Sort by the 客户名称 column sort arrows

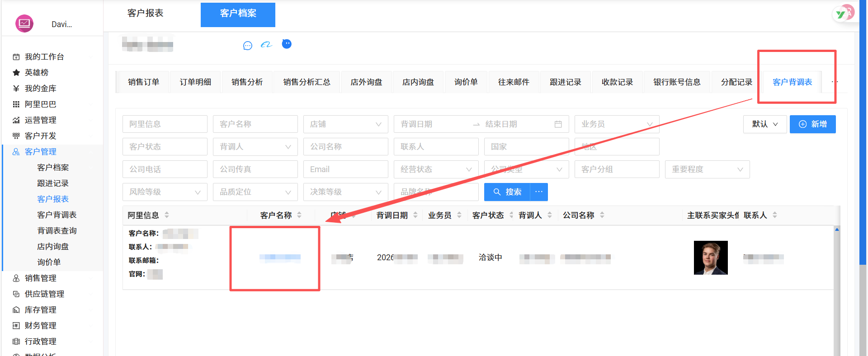point(299,215)
